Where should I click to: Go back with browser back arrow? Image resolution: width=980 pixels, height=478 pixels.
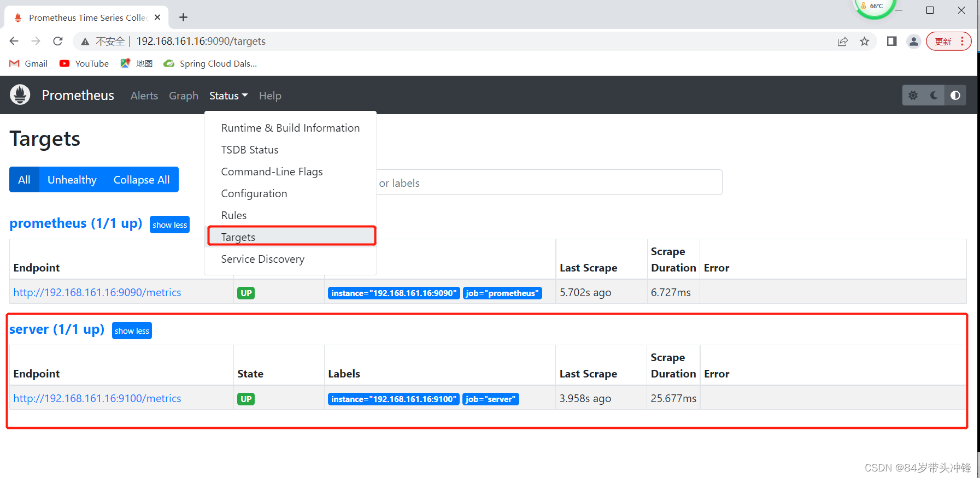[14, 41]
